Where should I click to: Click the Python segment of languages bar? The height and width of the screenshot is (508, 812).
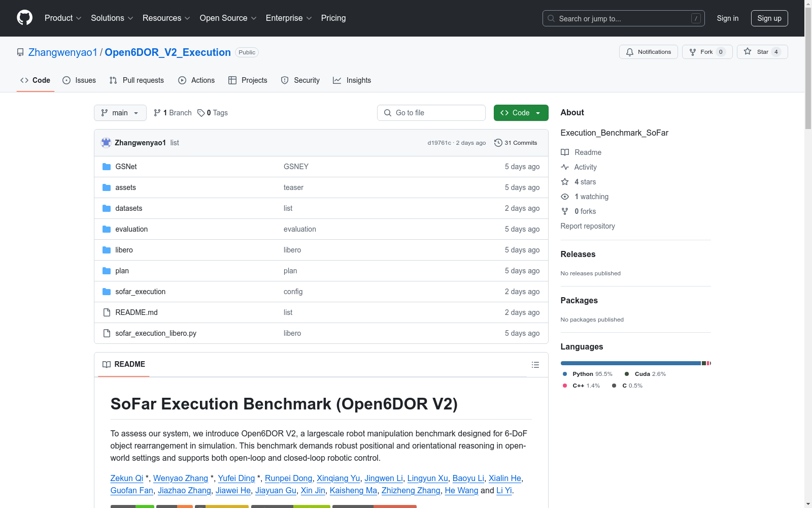tap(630, 363)
